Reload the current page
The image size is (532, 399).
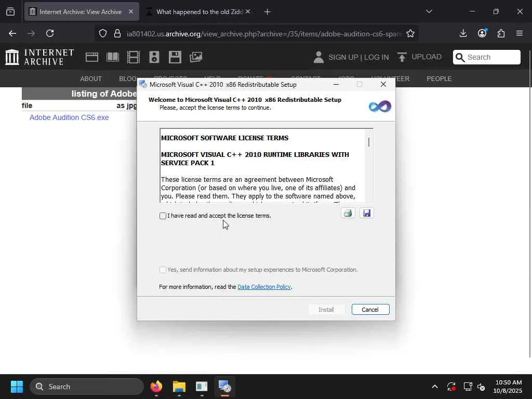point(50,33)
